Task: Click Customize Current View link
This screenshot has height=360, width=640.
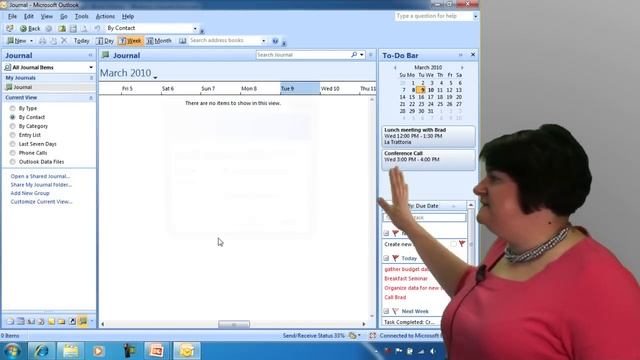Action: 41,202
